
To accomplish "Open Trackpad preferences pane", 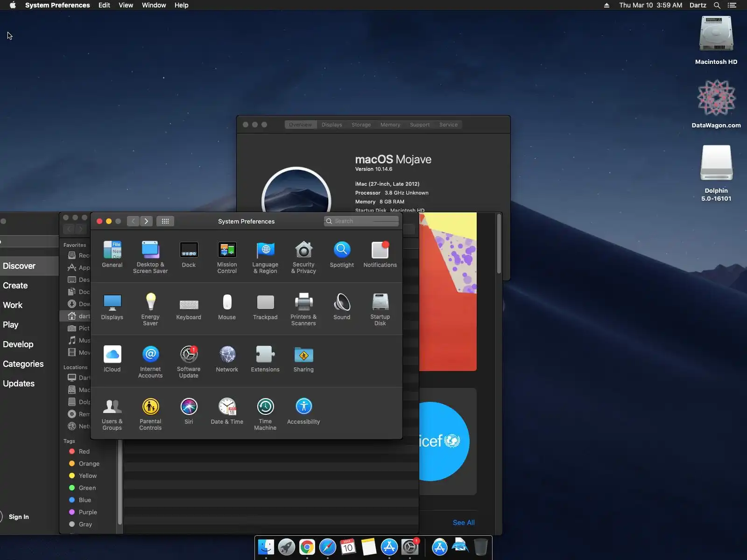I will (265, 307).
